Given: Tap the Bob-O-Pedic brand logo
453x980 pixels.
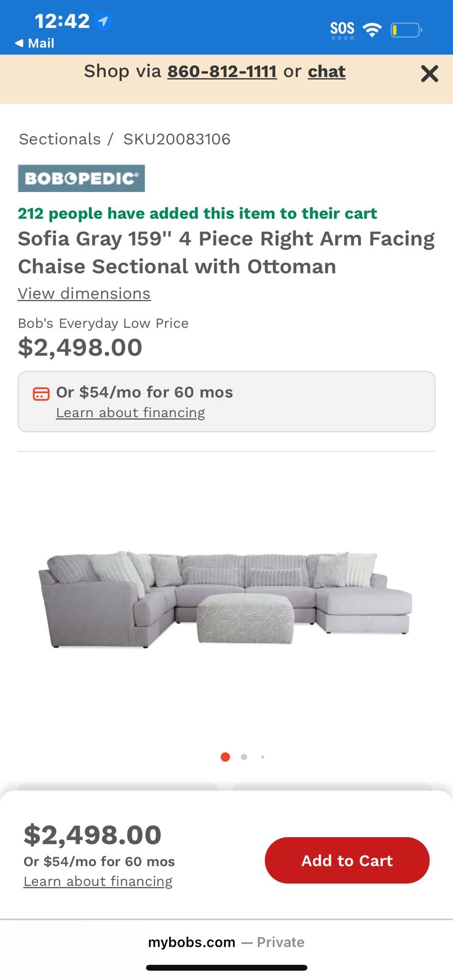Looking at the screenshot, I should [x=81, y=178].
